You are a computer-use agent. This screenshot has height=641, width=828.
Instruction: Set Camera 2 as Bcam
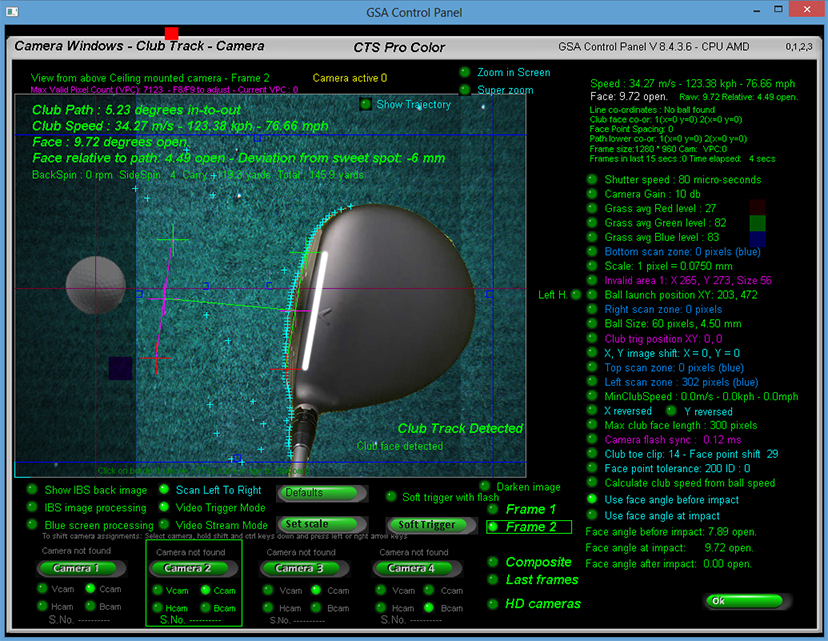(205, 608)
